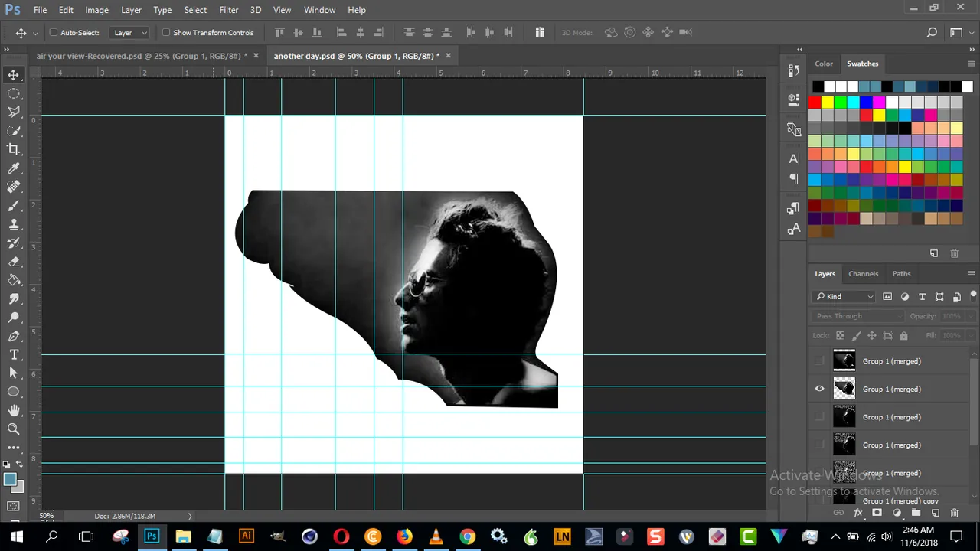The height and width of the screenshot is (551, 980).
Task: Toggle filter for shape layers
Action: 939,297
